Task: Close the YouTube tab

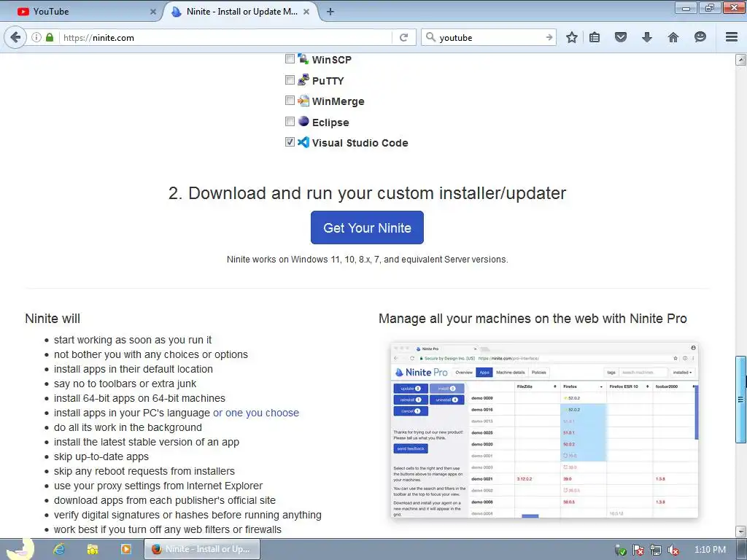Action: [153, 12]
